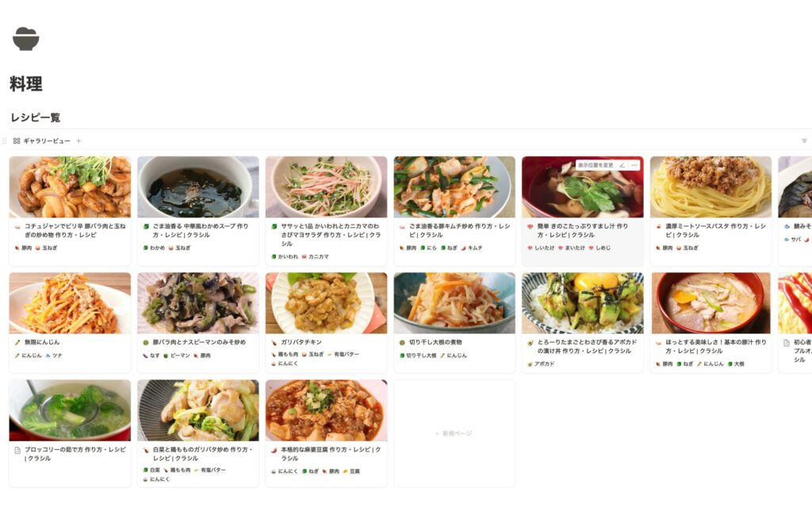The width and height of the screenshot is (812, 515).
Task: Click the drag handle beside ギャラリービュー
Action: coord(5,141)
